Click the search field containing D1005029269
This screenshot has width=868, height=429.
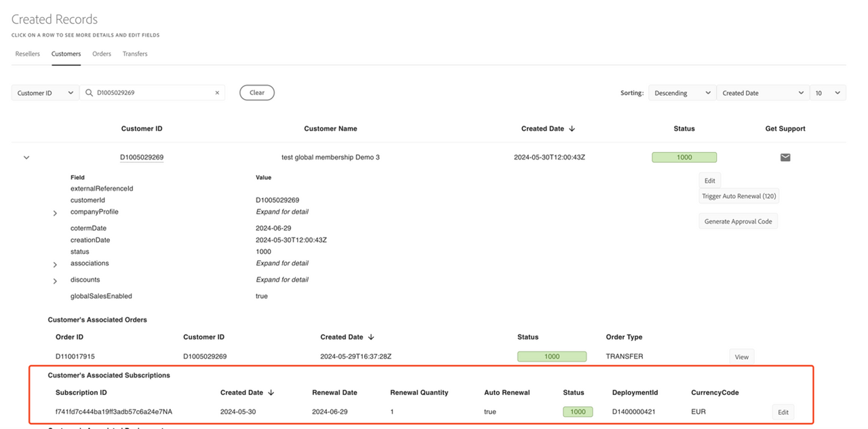pos(153,93)
